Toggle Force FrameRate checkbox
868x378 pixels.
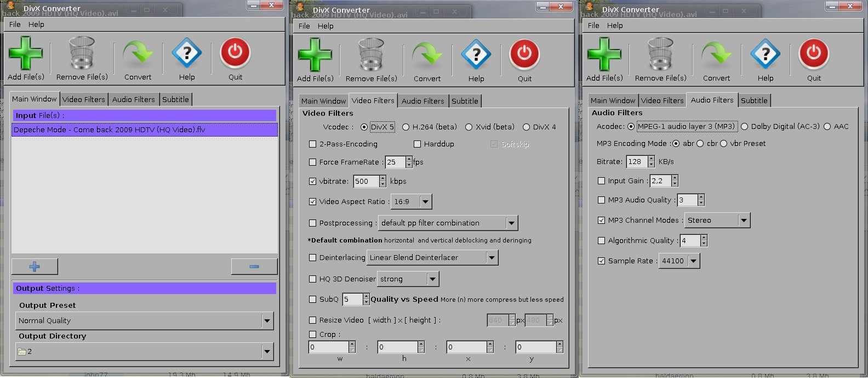(313, 162)
